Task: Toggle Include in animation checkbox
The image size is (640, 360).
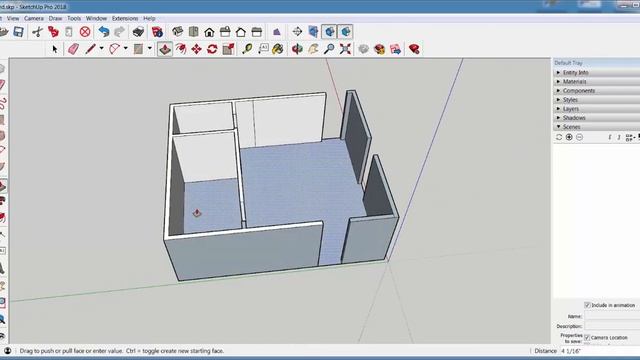Action: (x=587, y=305)
